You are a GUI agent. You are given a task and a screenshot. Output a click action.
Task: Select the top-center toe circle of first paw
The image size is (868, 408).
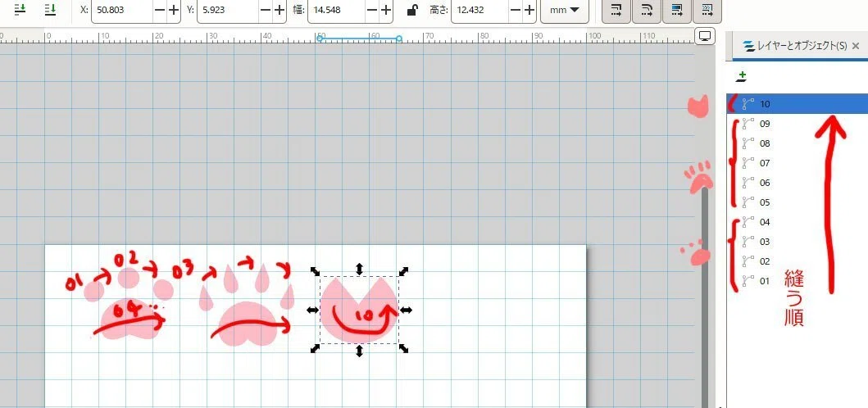pos(129,278)
